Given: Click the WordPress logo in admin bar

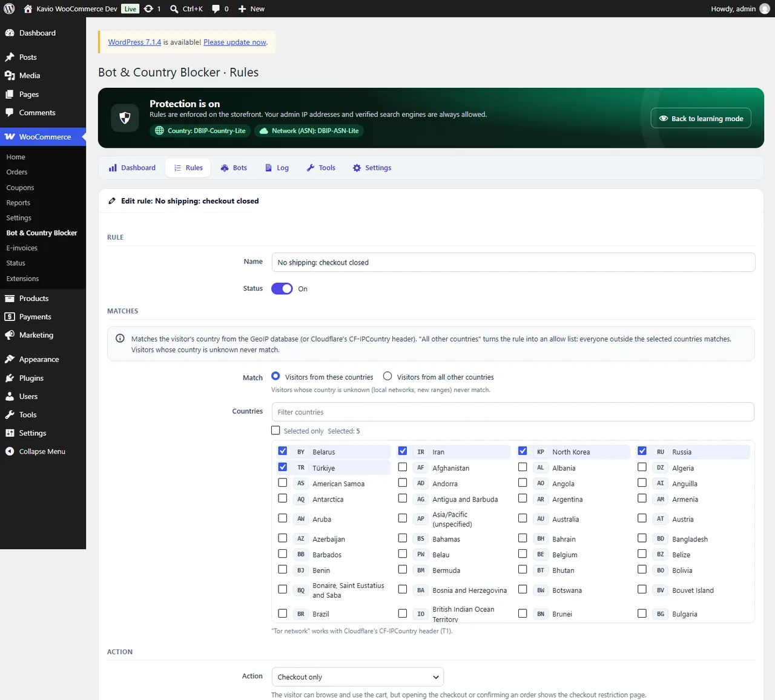Looking at the screenshot, I should tap(9, 8).
